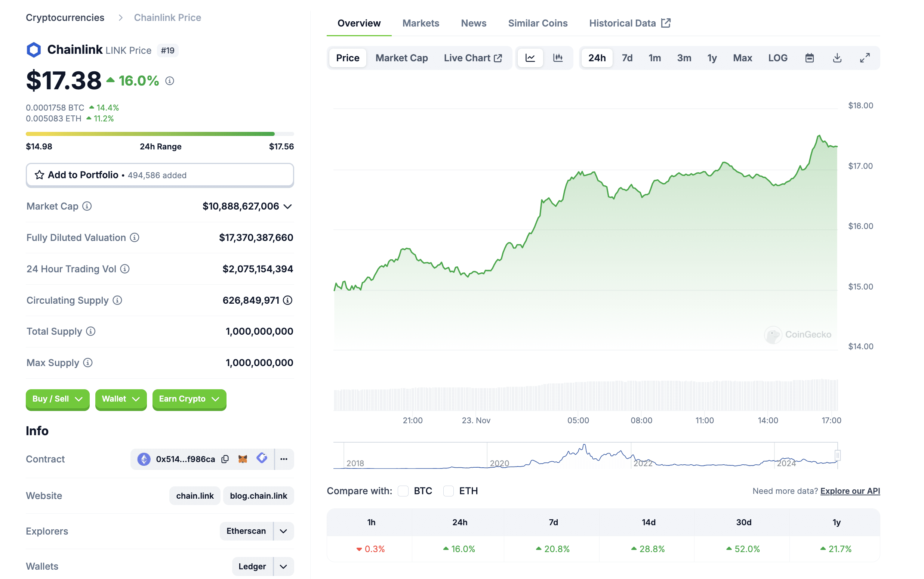Tick the ETH compare checkbox
The width and height of the screenshot is (924, 579).
click(448, 491)
